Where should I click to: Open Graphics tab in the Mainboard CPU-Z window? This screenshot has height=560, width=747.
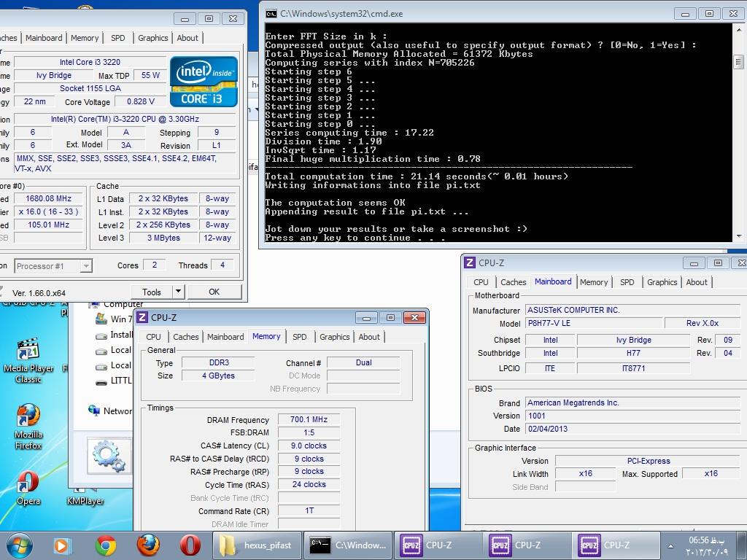(662, 282)
